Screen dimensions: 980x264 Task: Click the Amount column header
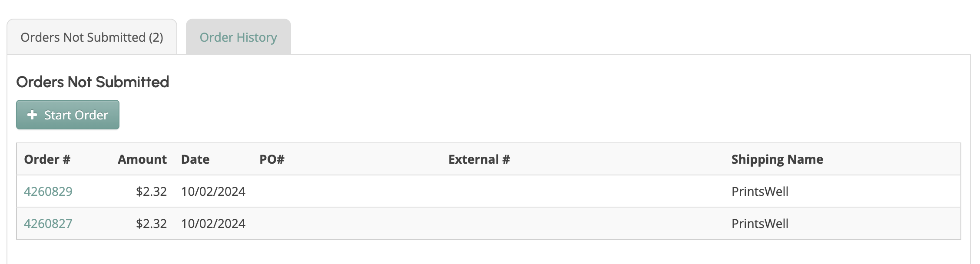tap(142, 159)
